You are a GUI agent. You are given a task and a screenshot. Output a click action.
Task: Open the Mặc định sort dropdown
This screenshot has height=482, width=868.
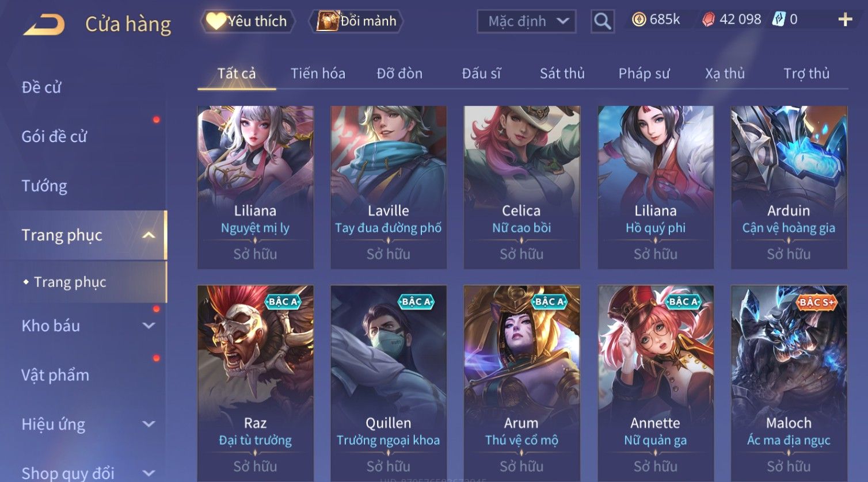pyautogui.click(x=527, y=22)
